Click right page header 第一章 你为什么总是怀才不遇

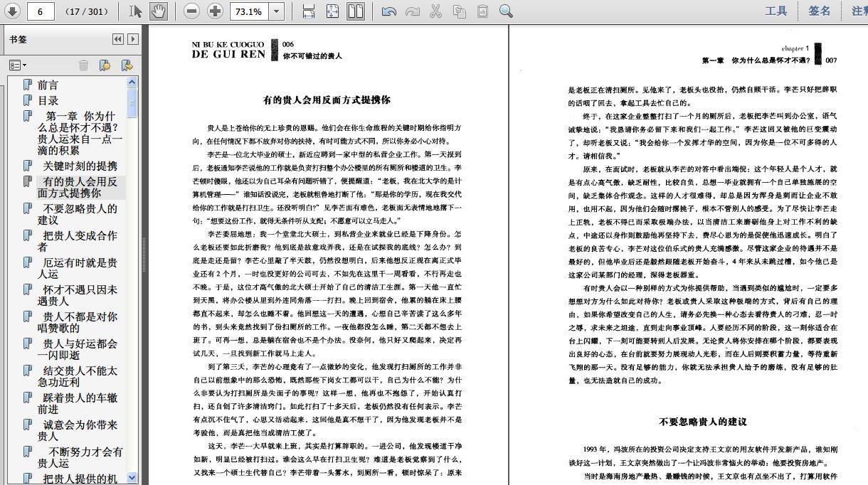pyautogui.click(x=756, y=60)
